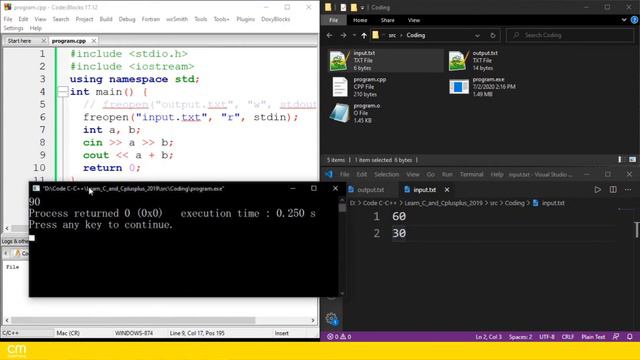Image resolution: width=640 pixels, height=360 pixels.
Task: Click Ln 2, Col 3 status item
Action: coord(488,337)
